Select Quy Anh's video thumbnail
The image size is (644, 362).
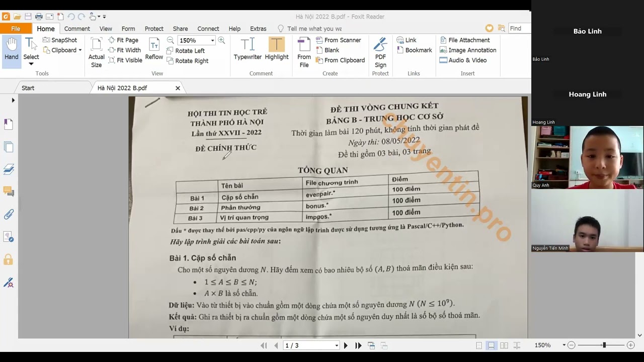click(587, 157)
